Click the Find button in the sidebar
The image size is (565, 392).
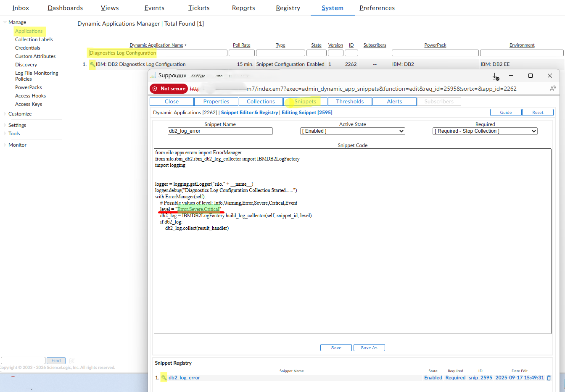coord(56,360)
